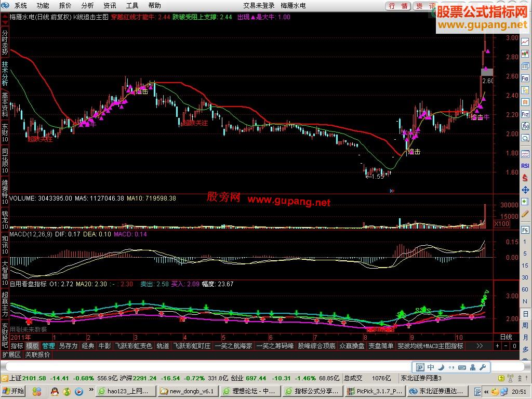
Task: Open the 维赛特10 side tab
Action: pyautogui.click(x=5, y=192)
